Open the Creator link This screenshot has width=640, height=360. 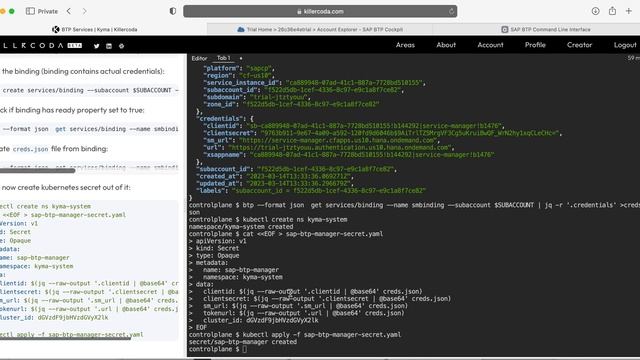[x=579, y=45]
